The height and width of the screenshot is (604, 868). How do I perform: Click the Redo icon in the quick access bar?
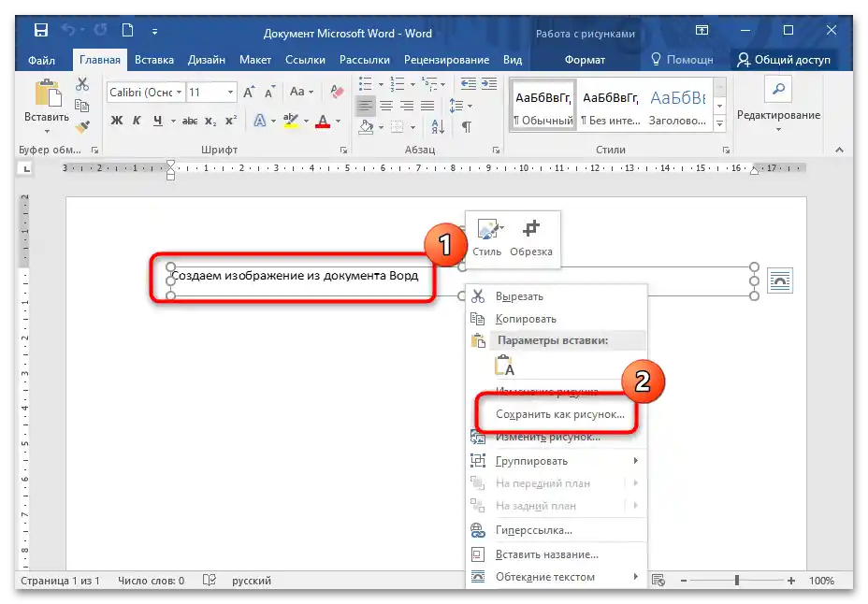coord(100,31)
